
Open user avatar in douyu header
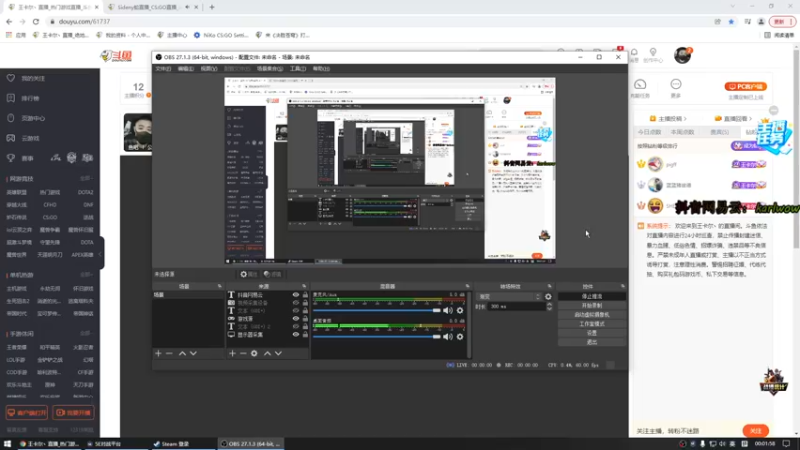(x=682, y=55)
